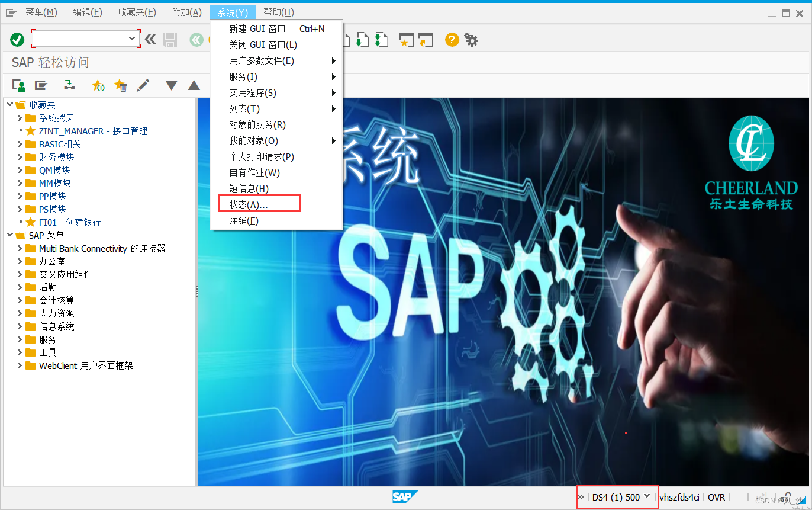812x510 pixels.
Task: Select 个人打印请求(P) menu entry
Action: [x=276, y=156]
